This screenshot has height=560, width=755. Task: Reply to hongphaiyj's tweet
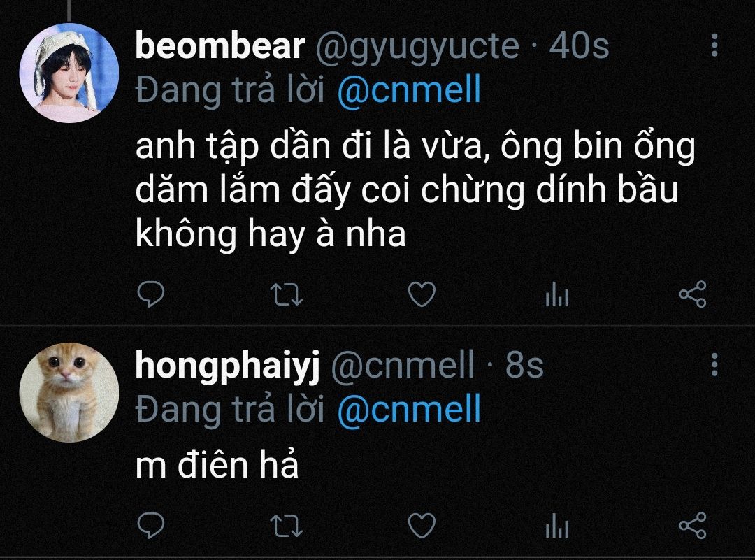pos(151,525)
